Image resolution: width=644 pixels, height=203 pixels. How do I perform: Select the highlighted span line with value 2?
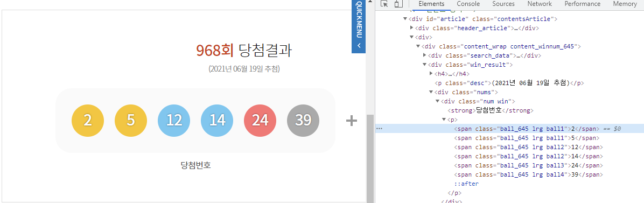tap(509, 129)
